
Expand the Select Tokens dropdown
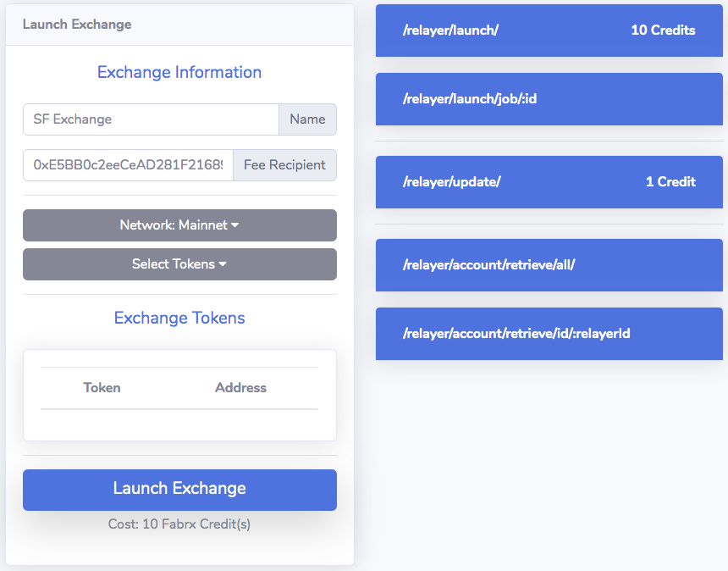tap(179, 264)
